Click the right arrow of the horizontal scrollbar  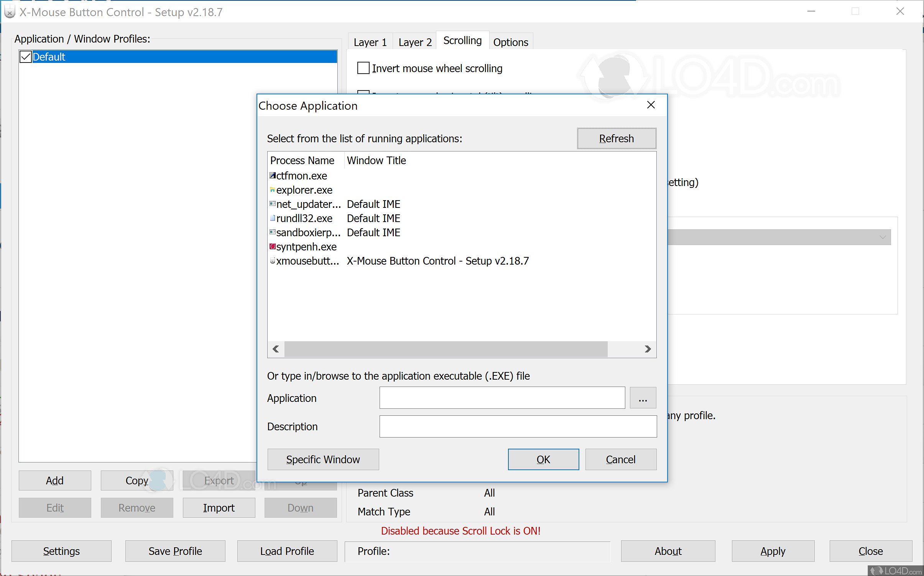(x=648, y=349)
